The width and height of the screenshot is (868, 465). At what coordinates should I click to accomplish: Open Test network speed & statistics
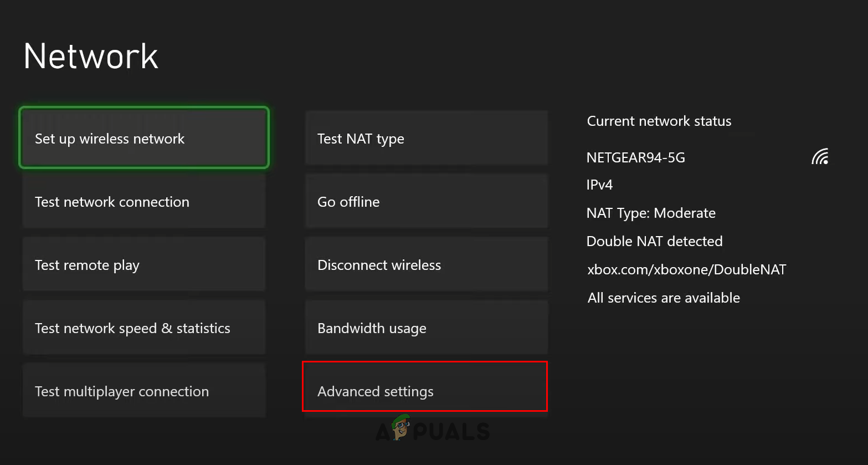(144, 328)
